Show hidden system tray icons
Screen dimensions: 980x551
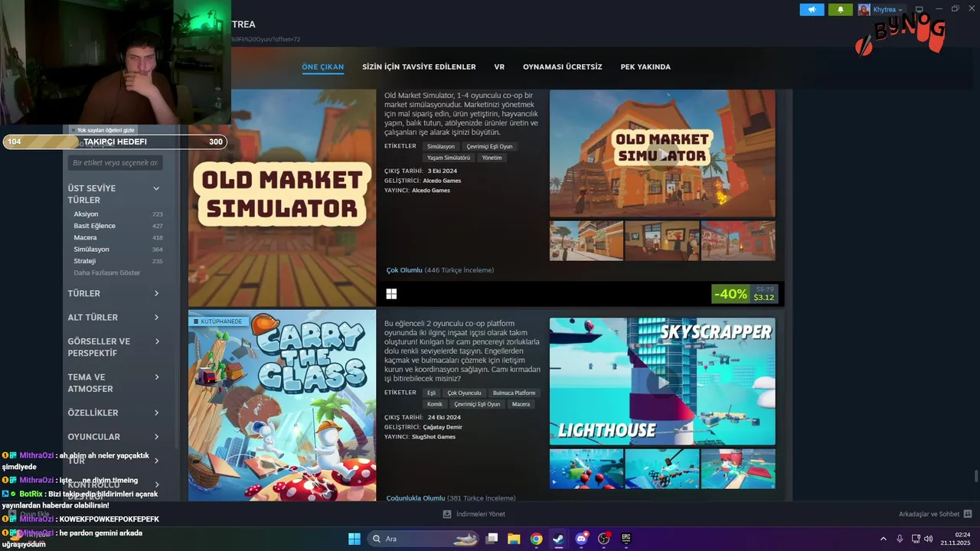(x=883, y=539)
